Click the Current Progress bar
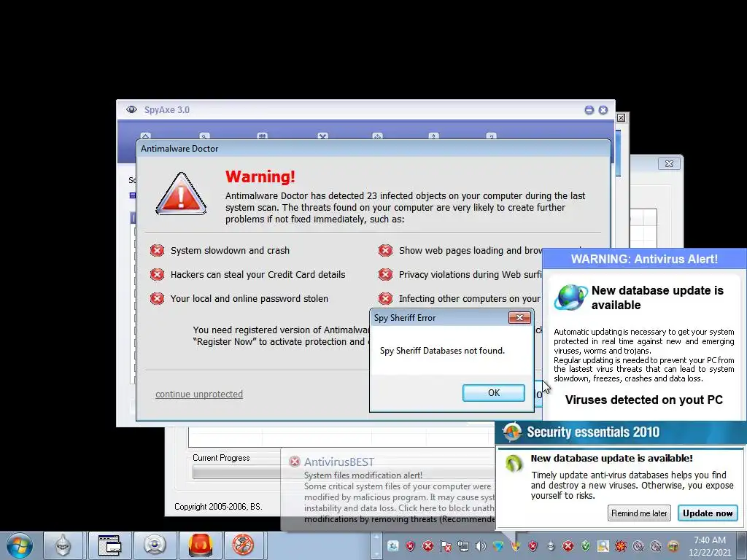The width and height of the screenshot is (747, 560). [x=237, y=472]
